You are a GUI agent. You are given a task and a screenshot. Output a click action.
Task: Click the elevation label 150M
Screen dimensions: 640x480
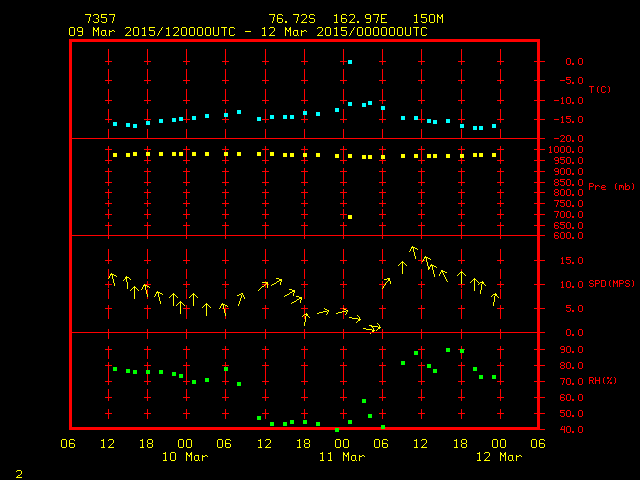[428, 19]
